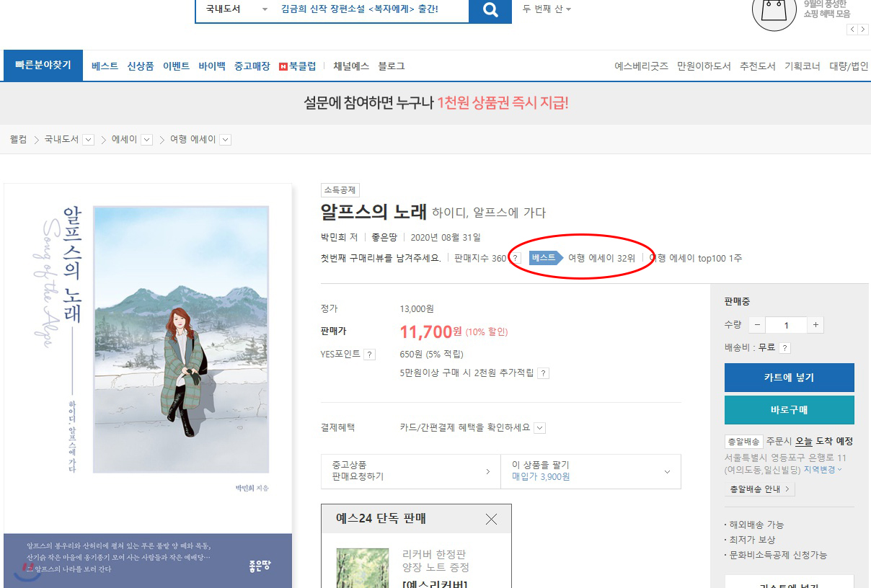Screen dimensions: 871x588
Task: Open the 여행 에세이 top100 1주 link
Action: click(x=696, y=258)
